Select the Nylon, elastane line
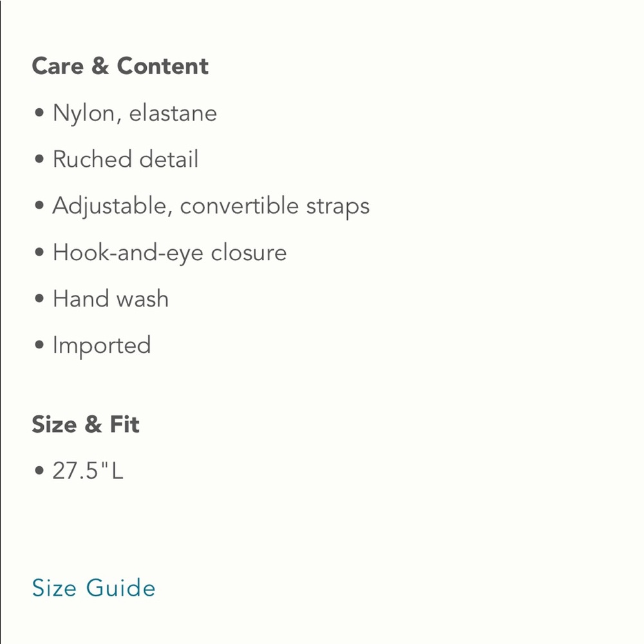The image size is (644, 644). [135, 113]
